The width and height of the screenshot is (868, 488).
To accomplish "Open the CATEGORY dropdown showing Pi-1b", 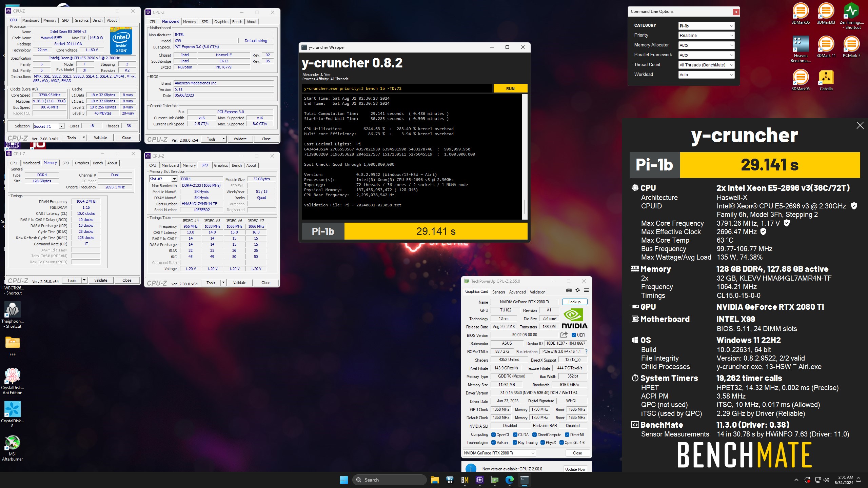I will [x=706, y=26].
